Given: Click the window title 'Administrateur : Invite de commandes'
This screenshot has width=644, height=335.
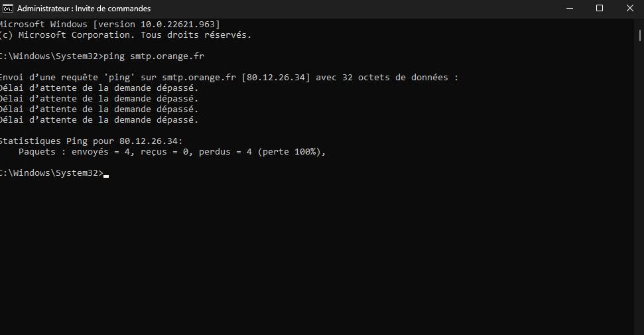Looking at the screenshot, I should [x=84, y=8].
